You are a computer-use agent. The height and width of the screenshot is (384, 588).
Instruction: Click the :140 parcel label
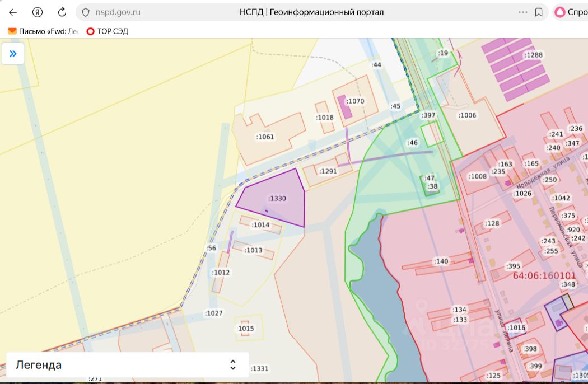(x=441, y=261)
